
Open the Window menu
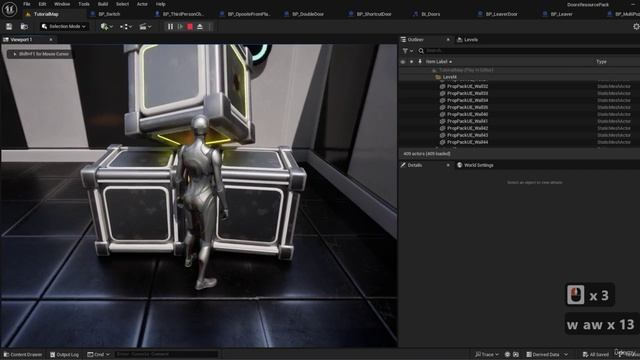62,4
